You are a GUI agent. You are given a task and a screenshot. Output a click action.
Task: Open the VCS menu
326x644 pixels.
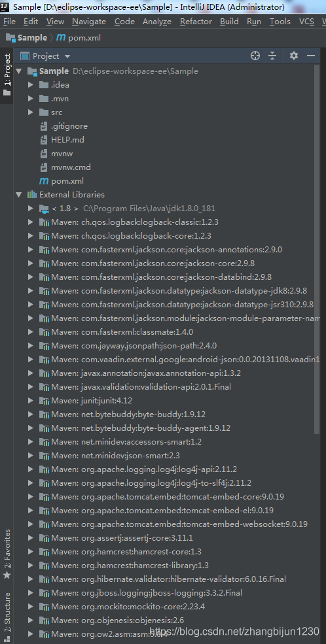(x=306, y=22)
